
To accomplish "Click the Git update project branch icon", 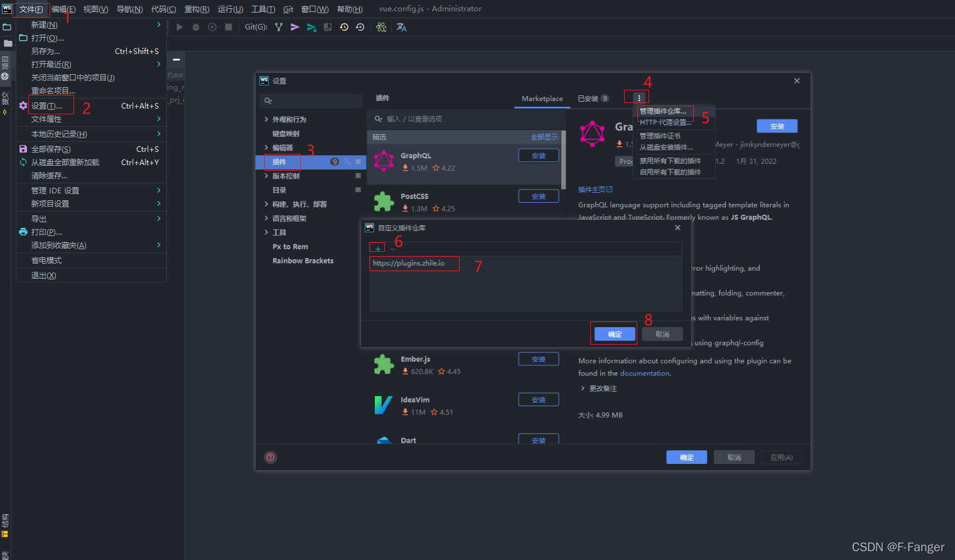I will (x=279, y=27).
